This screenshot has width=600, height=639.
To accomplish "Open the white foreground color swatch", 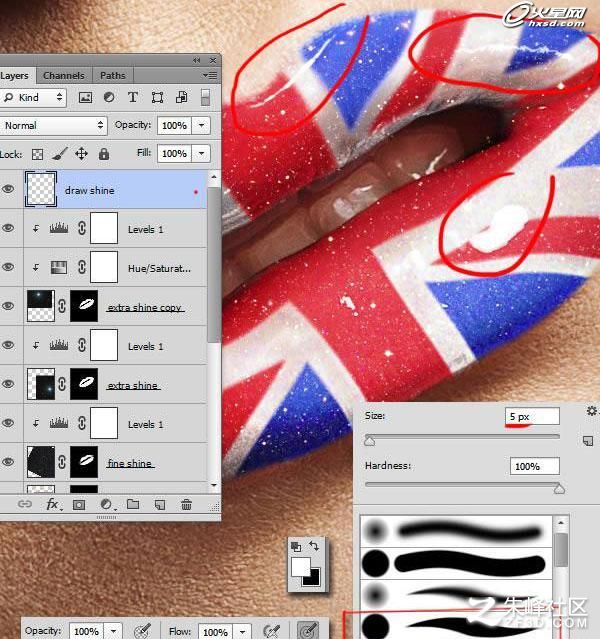I will (300, 566).
